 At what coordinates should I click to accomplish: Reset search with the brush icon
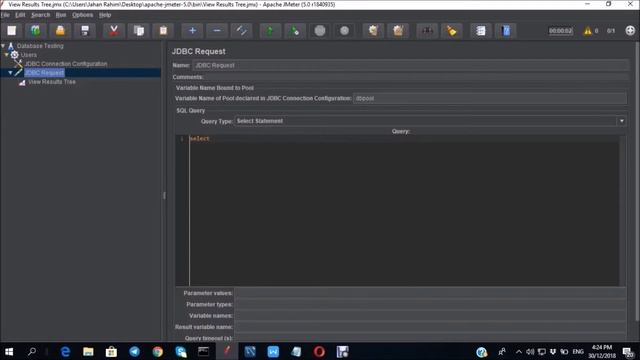pyautogui.click(x=451, y=31)
